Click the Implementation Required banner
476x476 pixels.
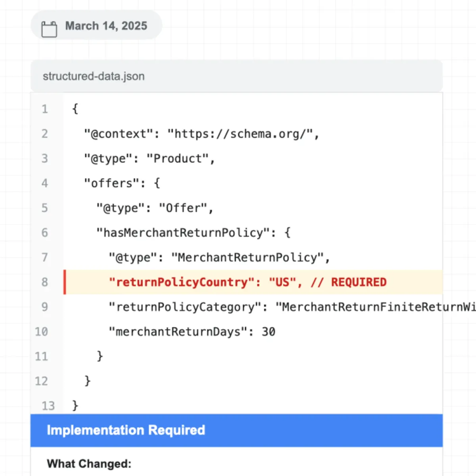click(x=126, y=430)
